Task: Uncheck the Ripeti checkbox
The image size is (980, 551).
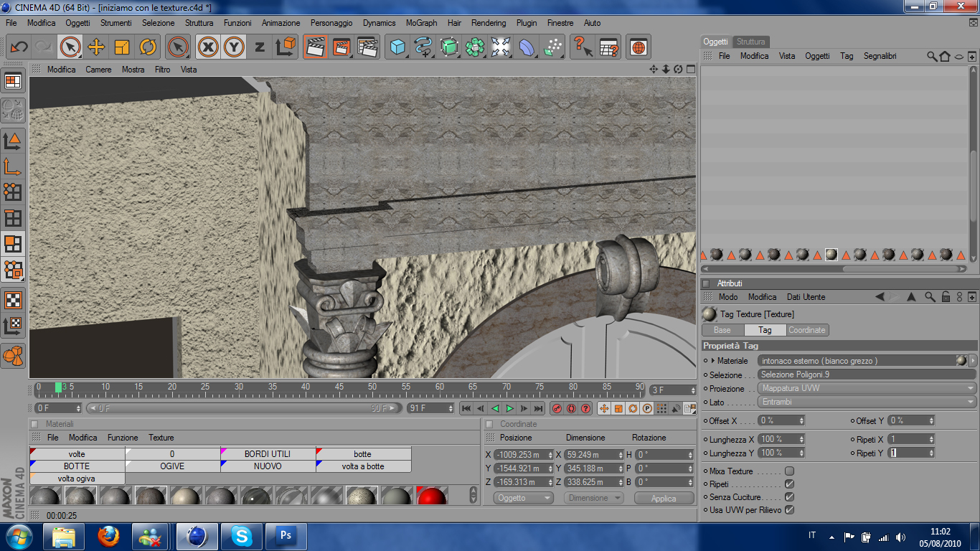Action: (789, 484)
